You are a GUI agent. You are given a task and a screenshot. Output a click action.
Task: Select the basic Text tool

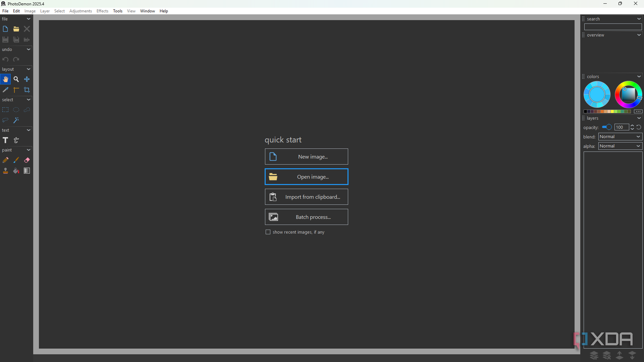(x=5, y=140)
